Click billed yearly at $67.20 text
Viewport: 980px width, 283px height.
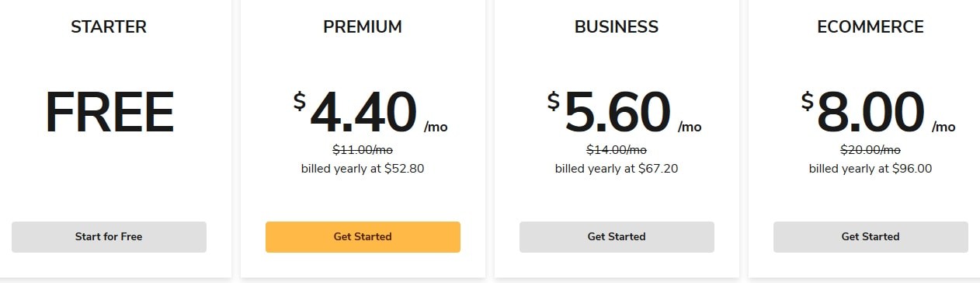[617, 168]
